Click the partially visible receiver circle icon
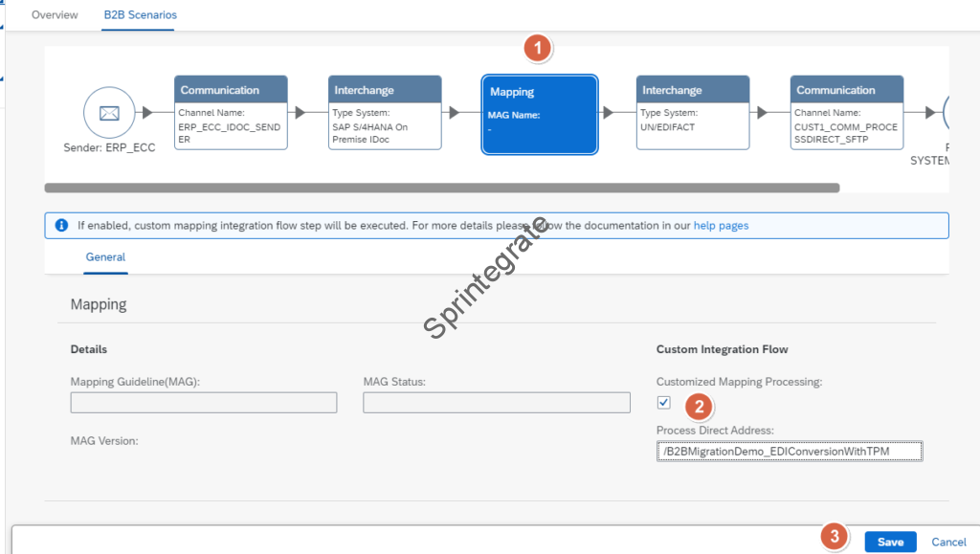 pyautogui.click(x=960, y=113)
